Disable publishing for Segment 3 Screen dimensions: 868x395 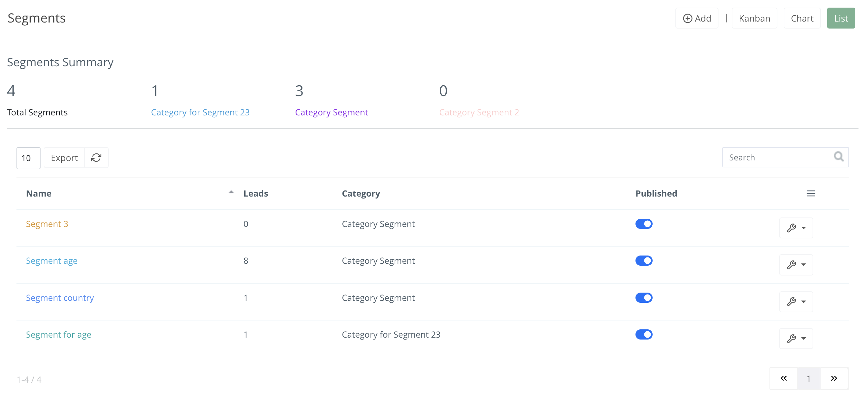[x=644, y=223]
